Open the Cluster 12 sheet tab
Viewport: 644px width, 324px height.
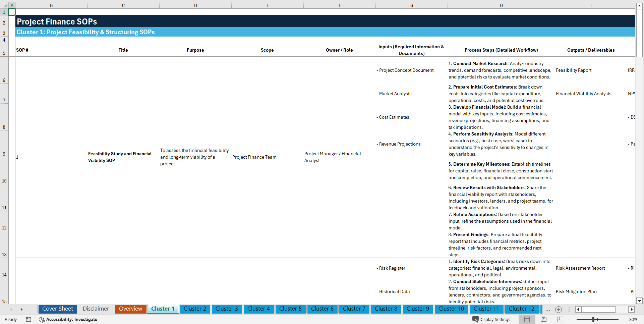point(522,309)
